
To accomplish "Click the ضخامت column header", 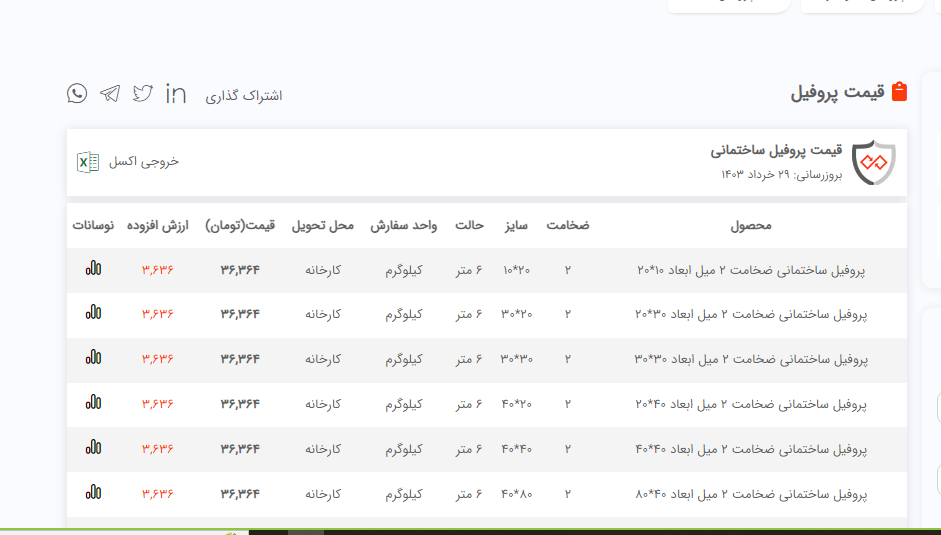I will pyautogui.click(x=567, y=226).
